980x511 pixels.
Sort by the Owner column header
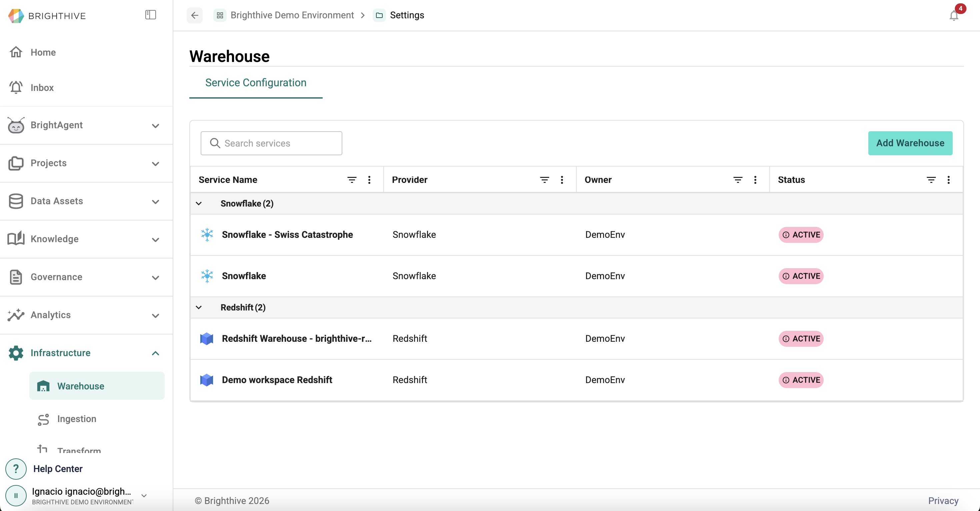598,180
